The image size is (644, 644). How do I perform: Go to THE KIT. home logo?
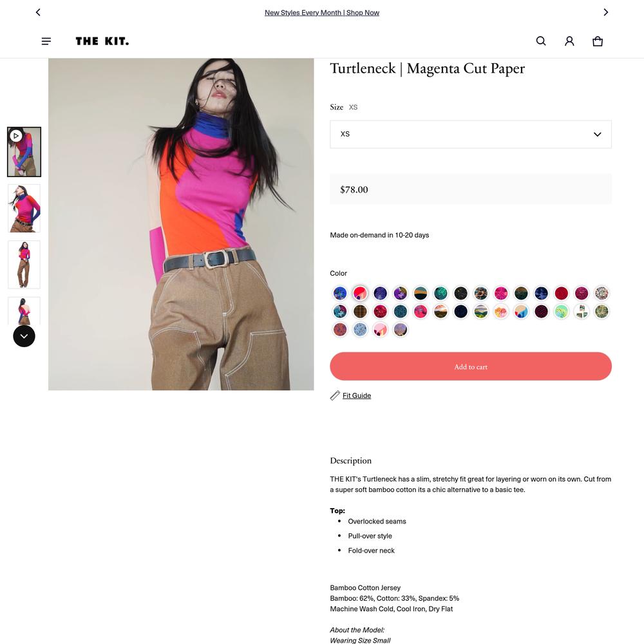102,41
